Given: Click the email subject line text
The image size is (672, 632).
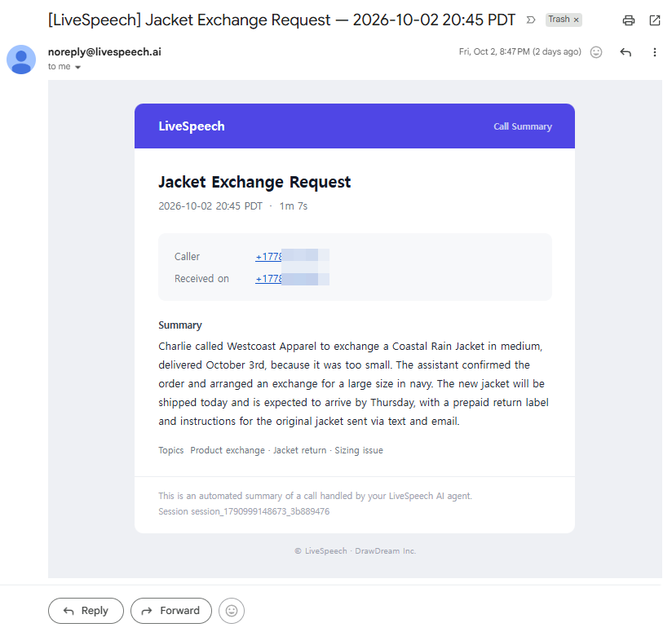Looking at the screenshot, I should (281, 20).
